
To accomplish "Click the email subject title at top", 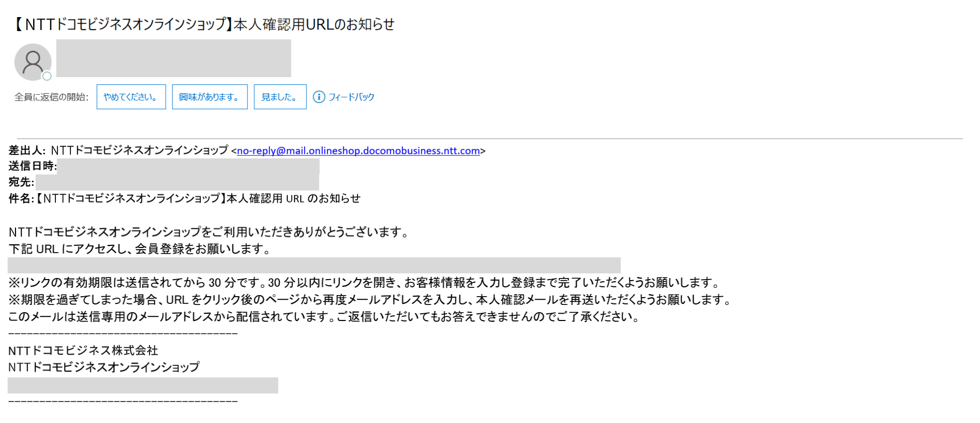I will (x=204, y=24).
